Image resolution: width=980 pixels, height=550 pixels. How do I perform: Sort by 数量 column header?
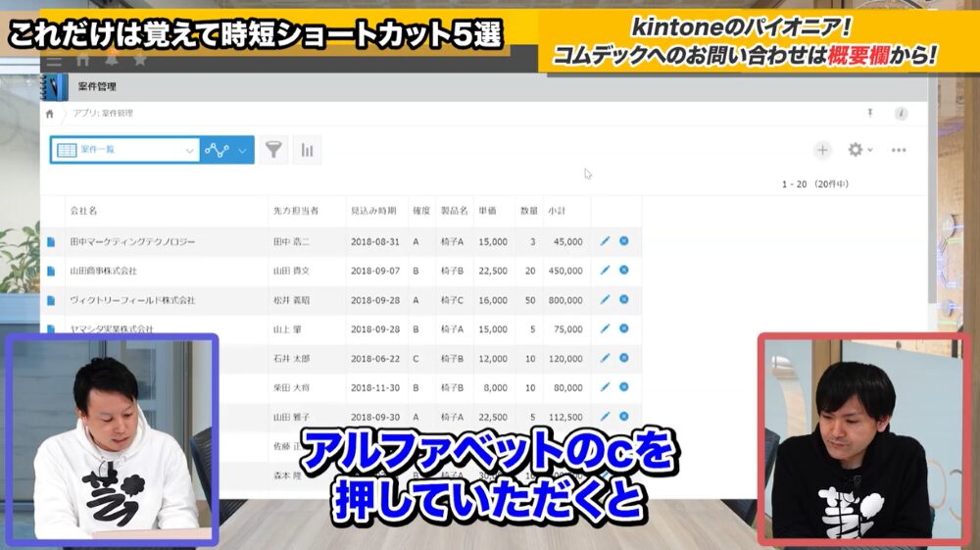pos(529,211)
